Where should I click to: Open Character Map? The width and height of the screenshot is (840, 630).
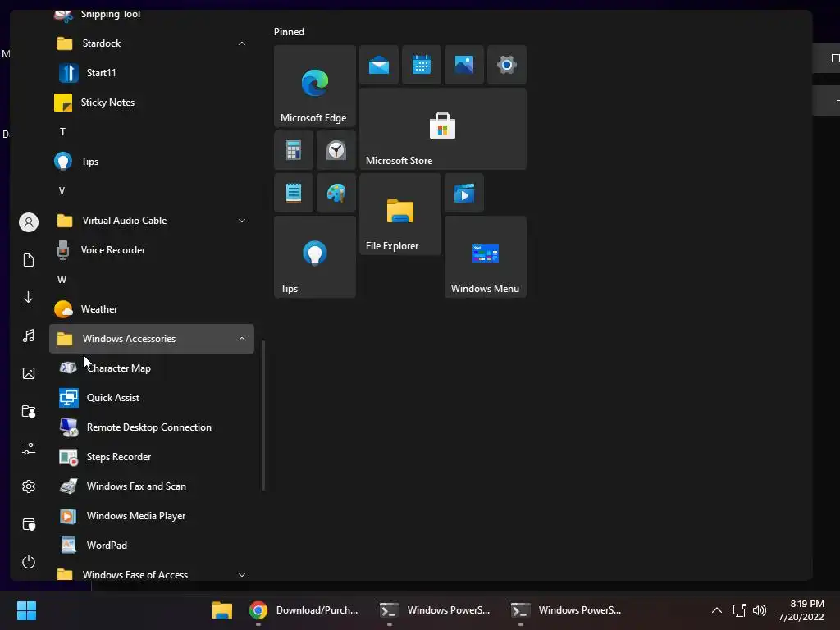click(152, 368)
